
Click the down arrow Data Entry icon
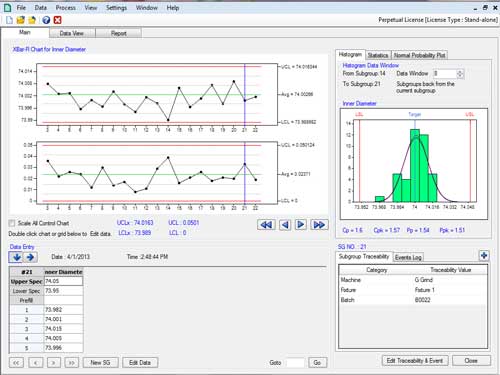click(x=16, y=257)
